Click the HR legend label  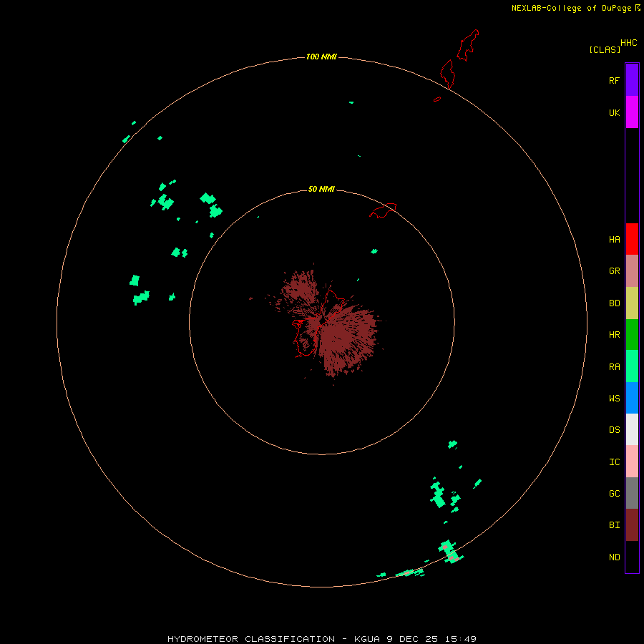[615, 335]
